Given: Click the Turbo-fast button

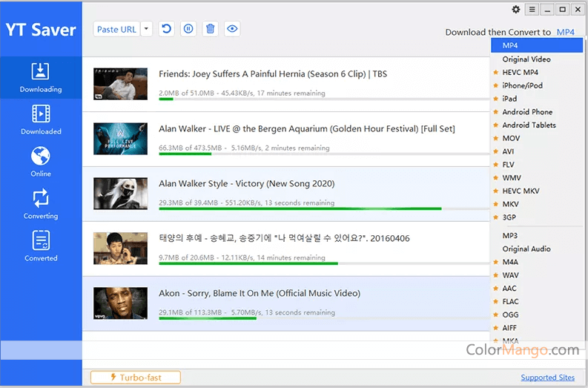Looking at the screenshot, I should [136, 377].
